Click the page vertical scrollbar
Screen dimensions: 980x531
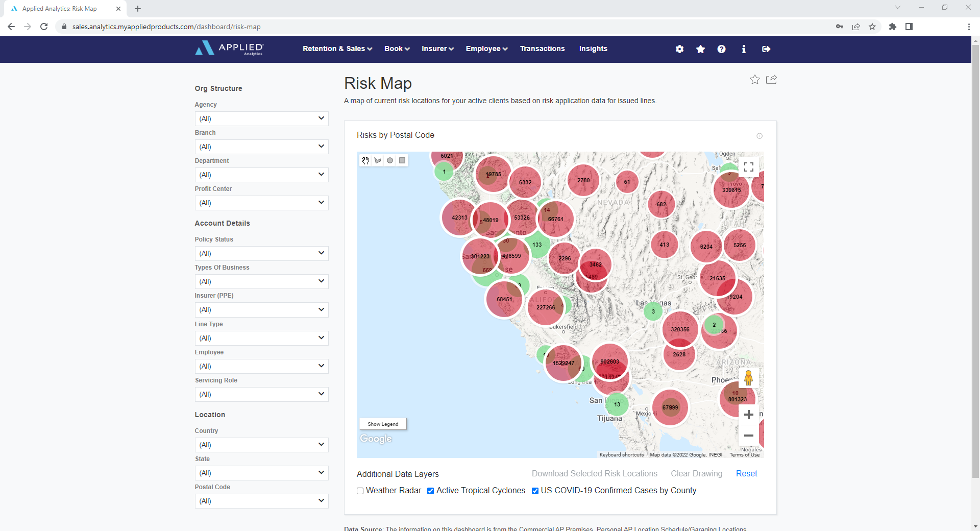pyautogui.click(x=975, y=260)
